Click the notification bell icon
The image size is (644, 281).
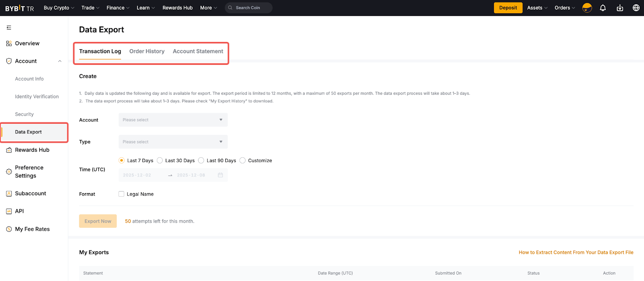pyautogui.click(x=603, y=8)
